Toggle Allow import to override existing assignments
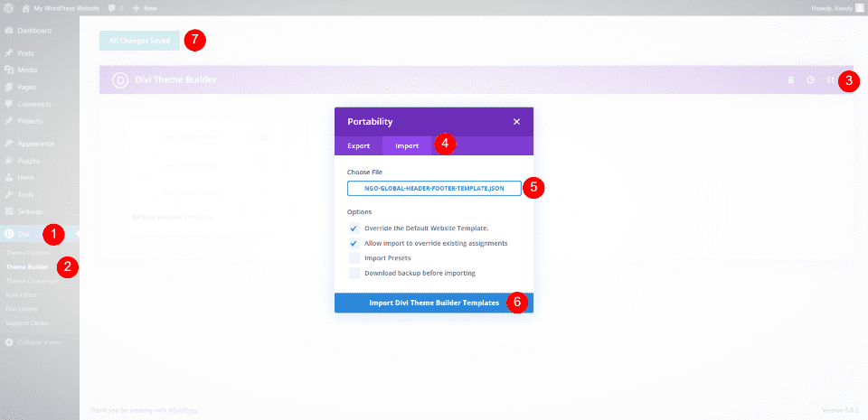 pos(354,243)
